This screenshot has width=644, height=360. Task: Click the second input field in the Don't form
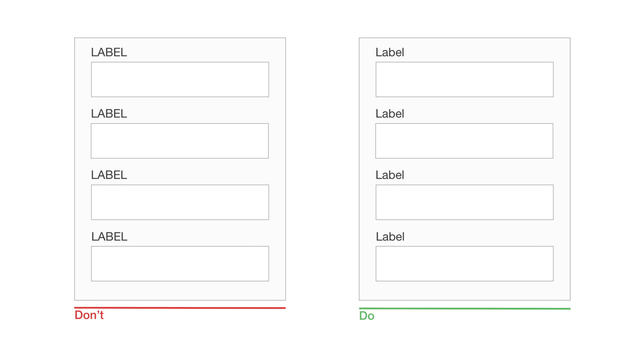point(180,141)
